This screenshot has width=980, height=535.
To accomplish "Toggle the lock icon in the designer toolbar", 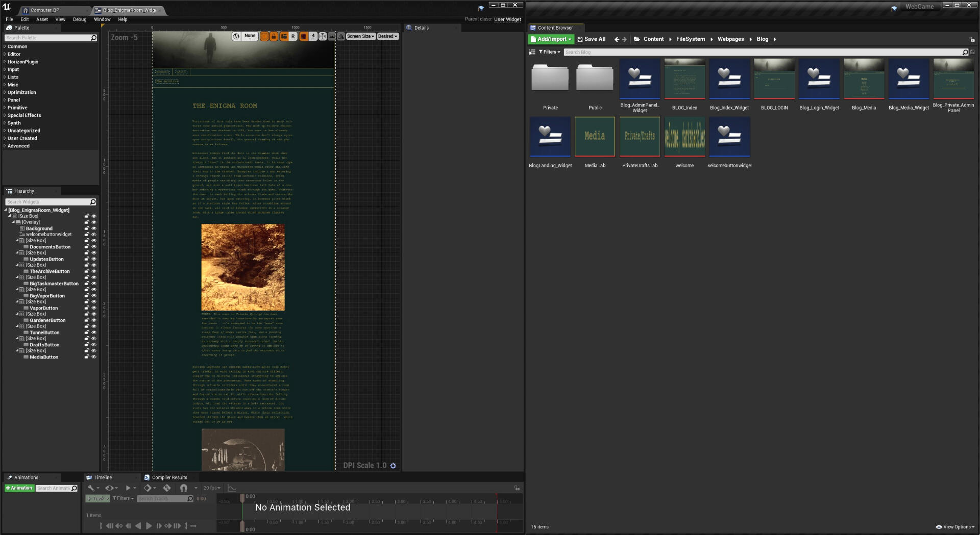I will pyautogui.click(x=274, y=36).
